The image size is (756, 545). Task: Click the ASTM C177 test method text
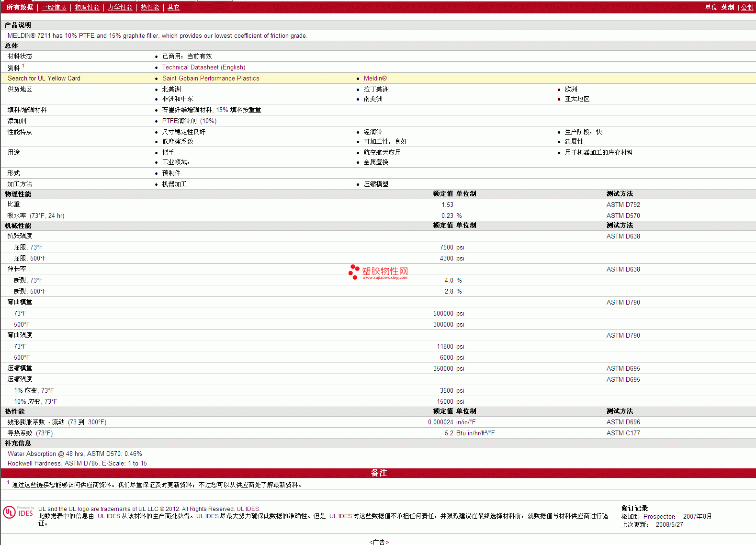(x=623, y=433)
